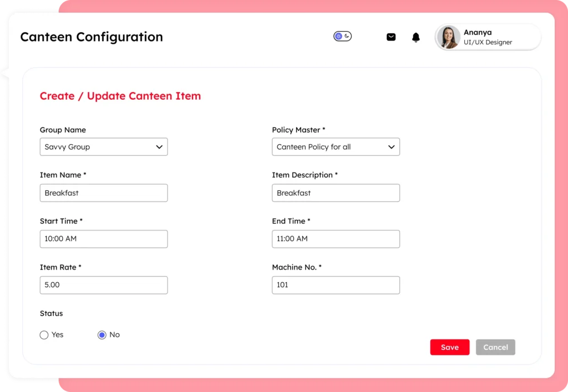Click the Machine No. label
Viewport: 568px width, 392px height.
pyautogui.click(x=297, y=267)
